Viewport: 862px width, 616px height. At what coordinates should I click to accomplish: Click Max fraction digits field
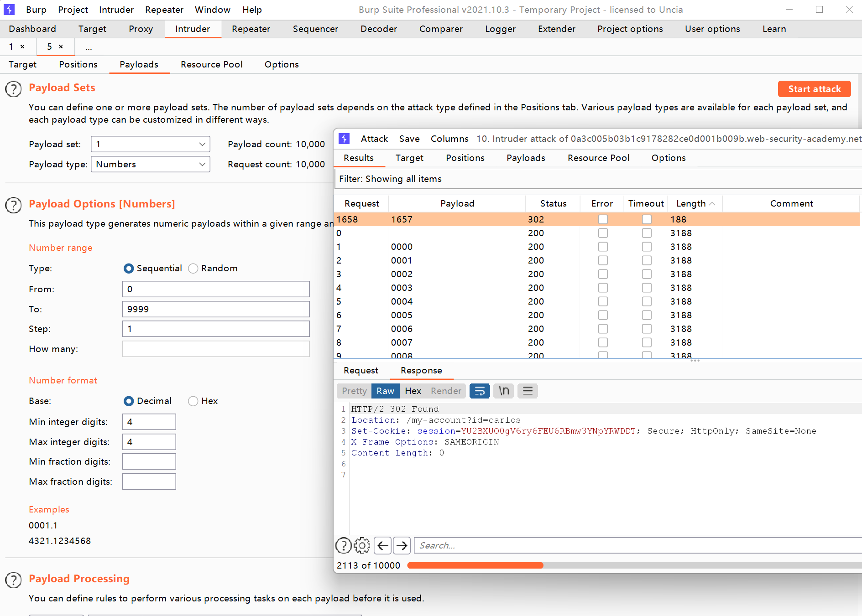149,481
